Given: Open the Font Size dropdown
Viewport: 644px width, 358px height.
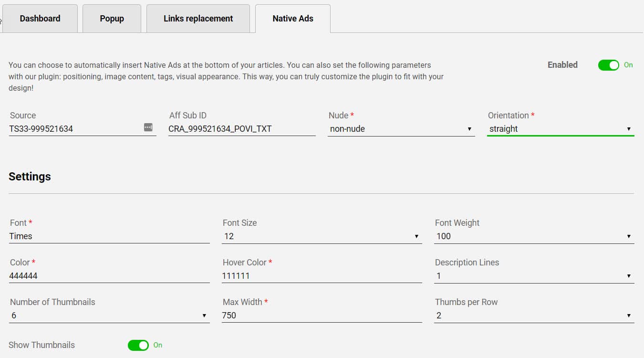Looking at the screenshot, I should pyautogui.click(x=321, y=236).
